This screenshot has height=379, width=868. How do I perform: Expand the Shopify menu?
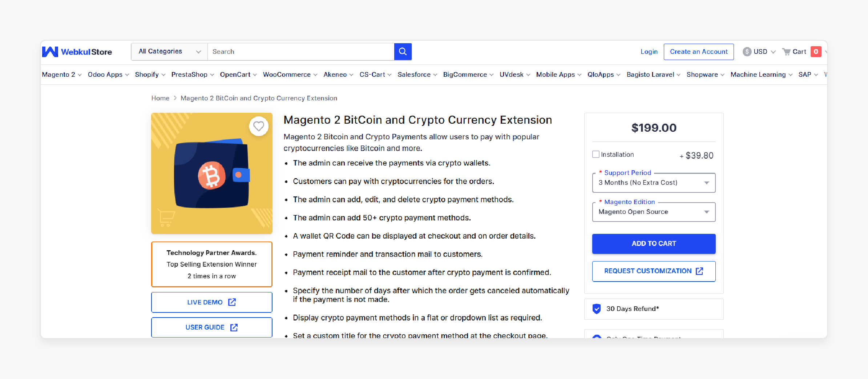[150, 75]
